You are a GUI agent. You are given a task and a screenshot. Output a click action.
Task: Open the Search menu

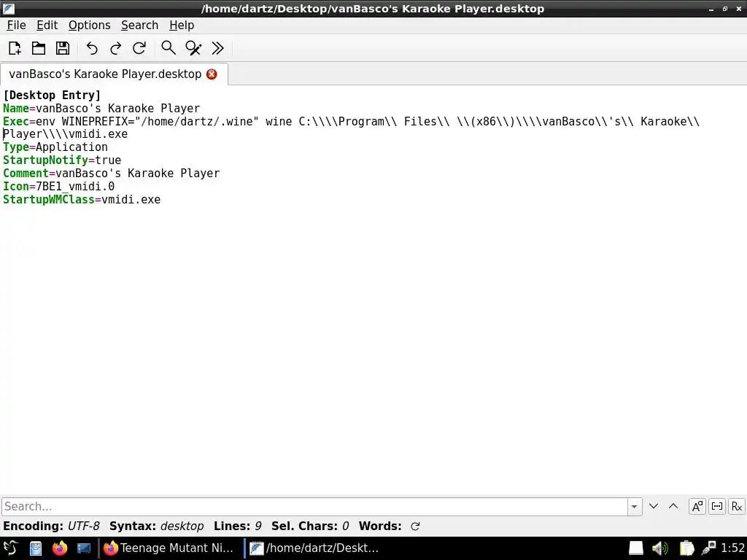139,26
